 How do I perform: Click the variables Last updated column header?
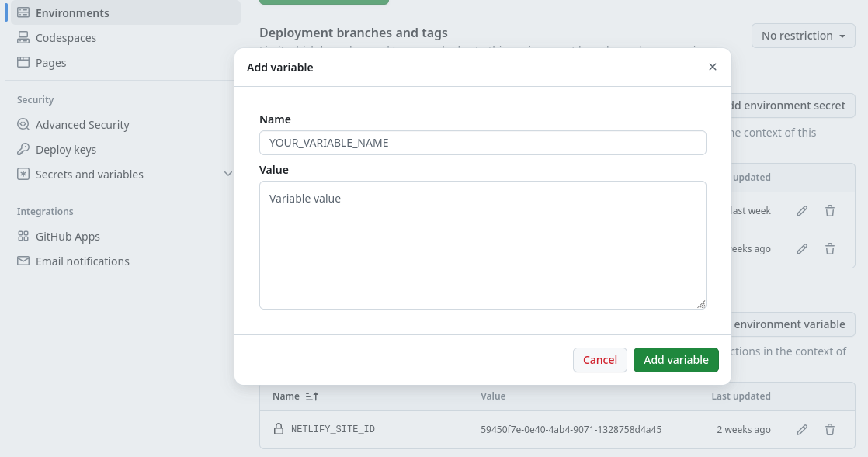[x=741, y=396]
